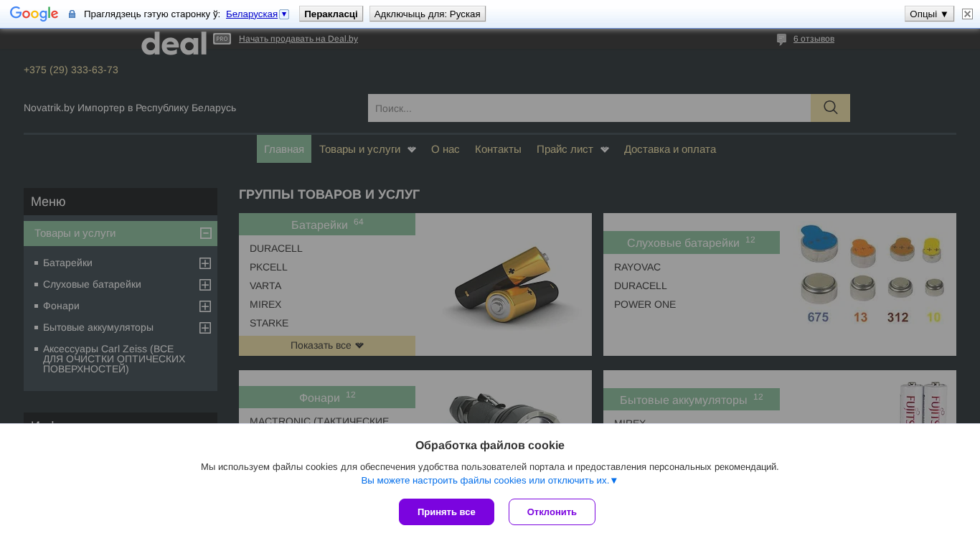Click Novatrik.by Импортер в Республику Беларусь text
The height and width of the screenshot is (551, 980).
click(x=130, y=108)
